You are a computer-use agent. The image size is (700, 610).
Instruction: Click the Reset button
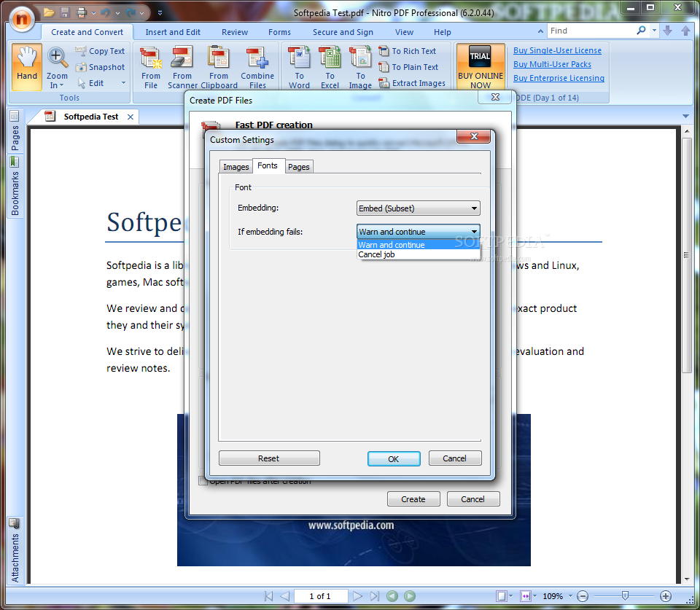click(x=269, y=458)
